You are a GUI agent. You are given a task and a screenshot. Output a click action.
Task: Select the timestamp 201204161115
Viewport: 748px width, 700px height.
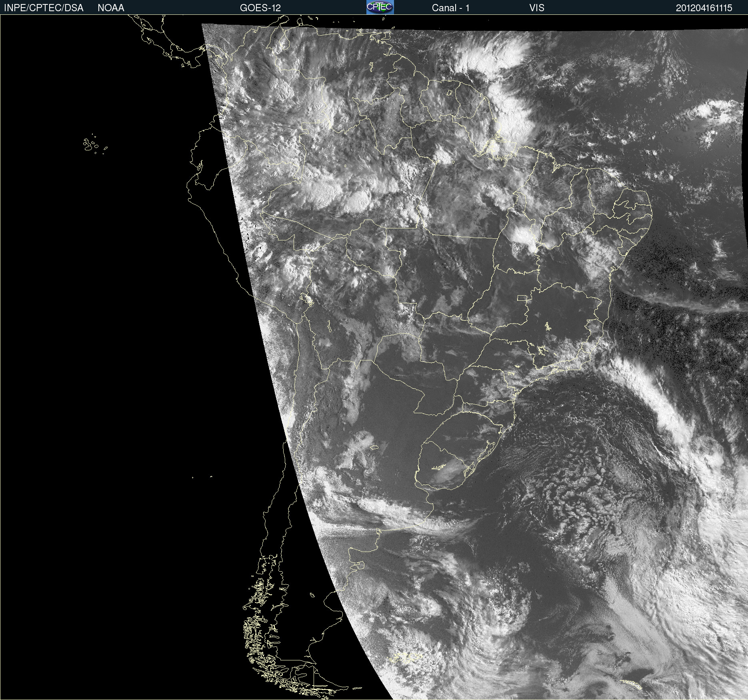point(704,8)
